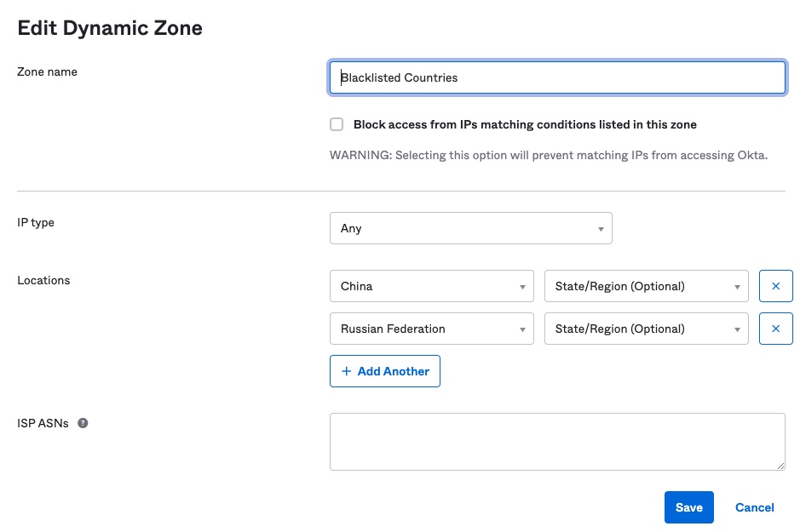Enable the Block access from IPs checkbox

click(337, 124)
